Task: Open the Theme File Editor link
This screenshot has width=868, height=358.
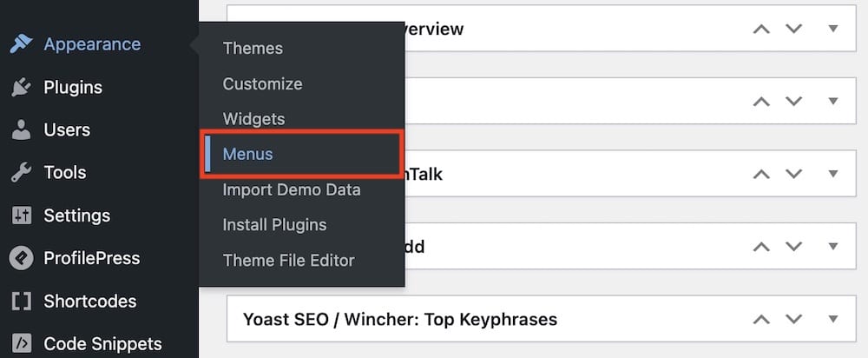Action: [x=288, y=261]
